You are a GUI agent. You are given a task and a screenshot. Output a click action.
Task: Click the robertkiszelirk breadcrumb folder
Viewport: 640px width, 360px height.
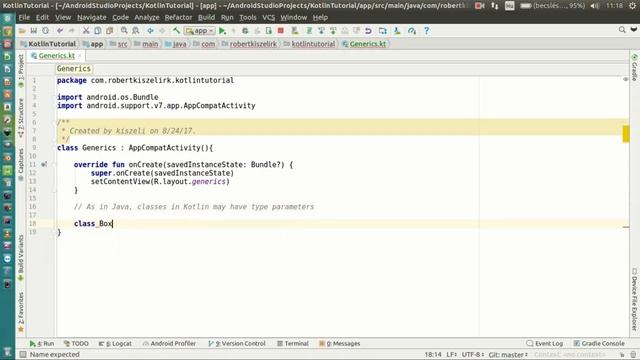pyautogui.click(x=249, y=44)
